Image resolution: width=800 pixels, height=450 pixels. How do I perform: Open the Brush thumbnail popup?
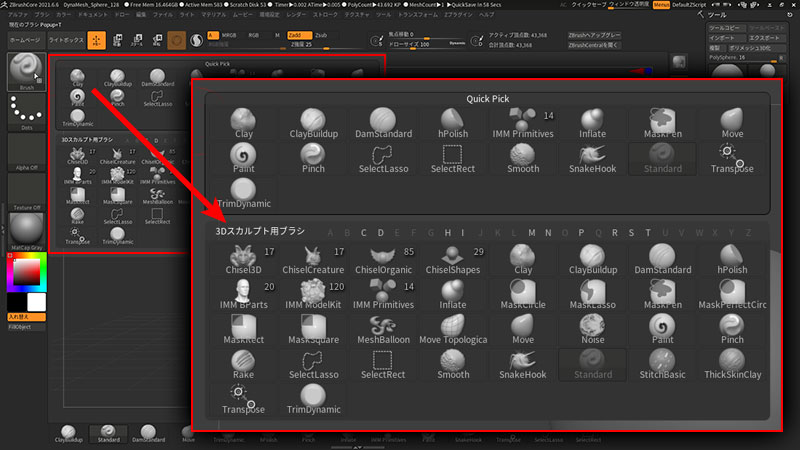pos(27,71)
